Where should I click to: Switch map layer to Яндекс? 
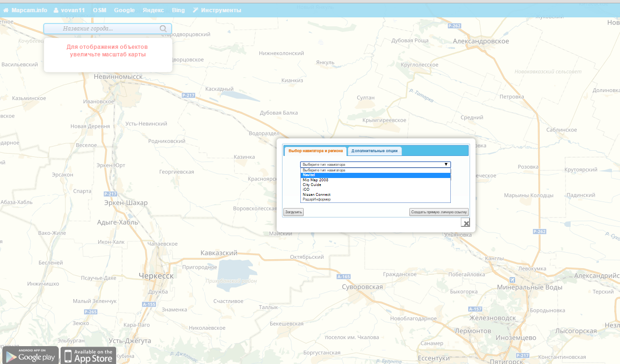(153, 10)
